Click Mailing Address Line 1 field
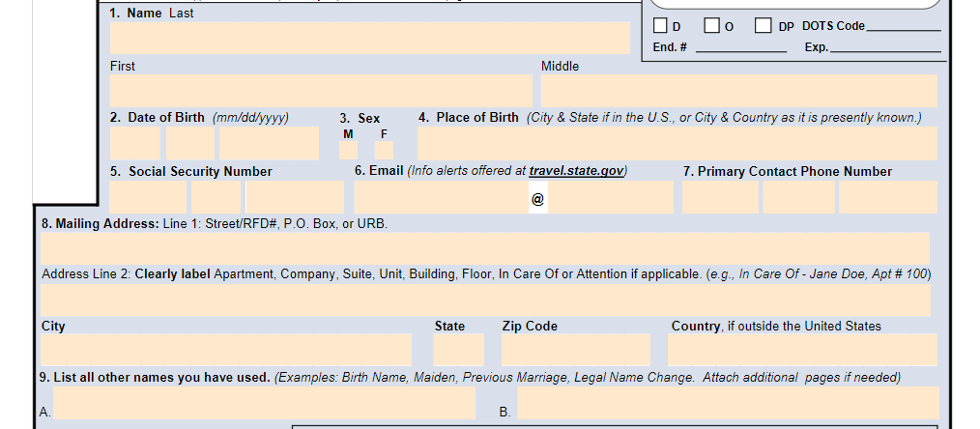The height and width of the screenshot is (429, 980). click(x=485, y=248)
